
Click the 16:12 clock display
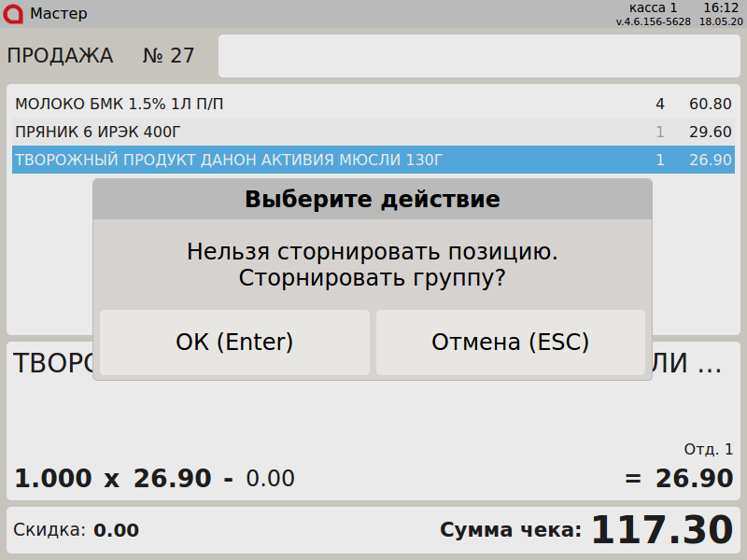click(x=720, y=7)
